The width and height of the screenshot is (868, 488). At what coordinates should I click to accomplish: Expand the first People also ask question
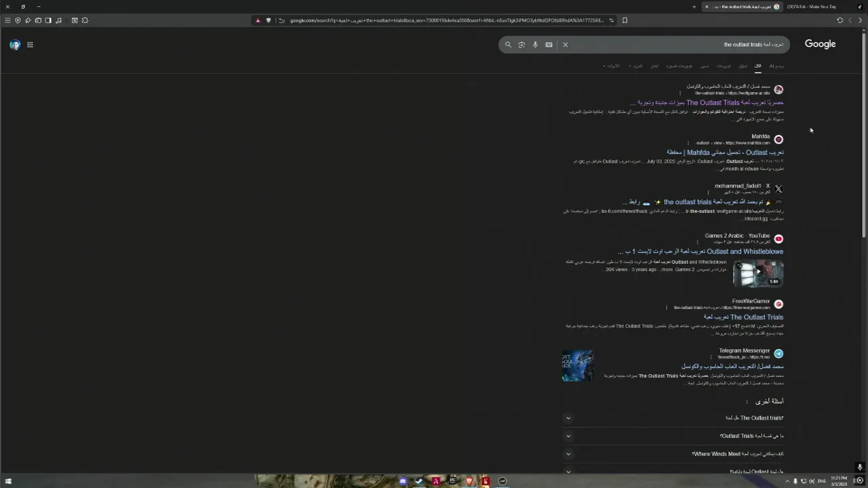[673, 418]
